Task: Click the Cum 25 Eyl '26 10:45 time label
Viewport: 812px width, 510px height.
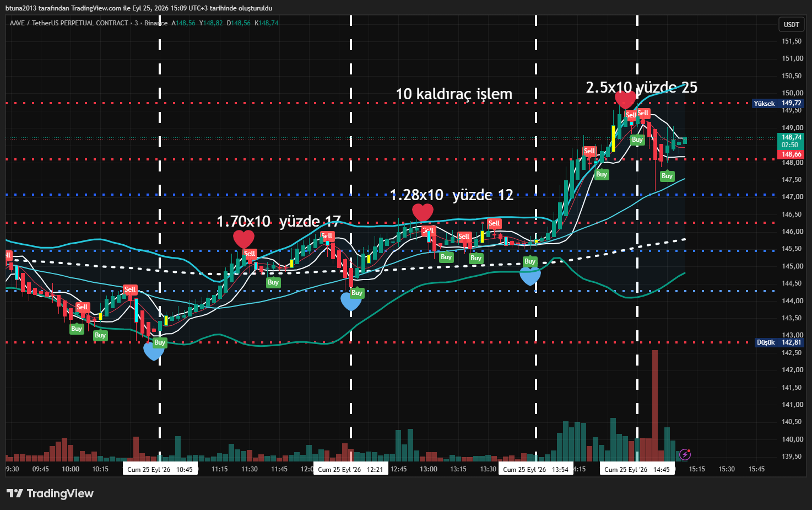Action: (160, 469)
